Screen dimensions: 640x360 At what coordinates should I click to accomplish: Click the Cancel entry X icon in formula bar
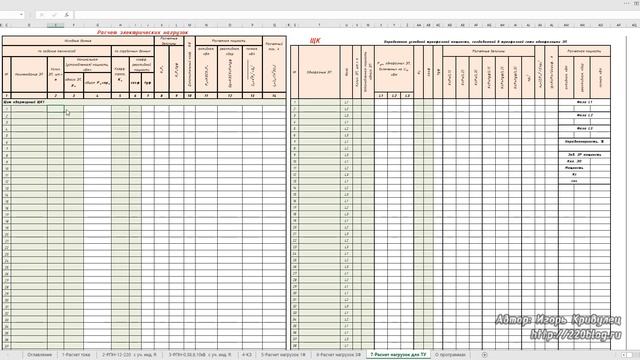(42, 15)
